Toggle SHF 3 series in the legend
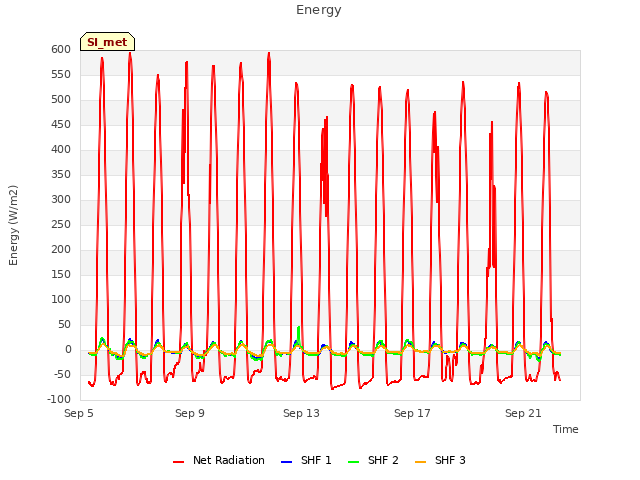The width and height of the screenshot is (640, 480). [x=440, y=460]
